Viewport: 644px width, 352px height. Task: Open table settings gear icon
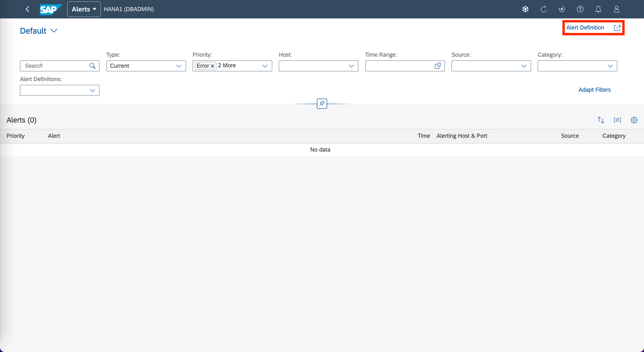pyautogui.click(x=634, y=120)
